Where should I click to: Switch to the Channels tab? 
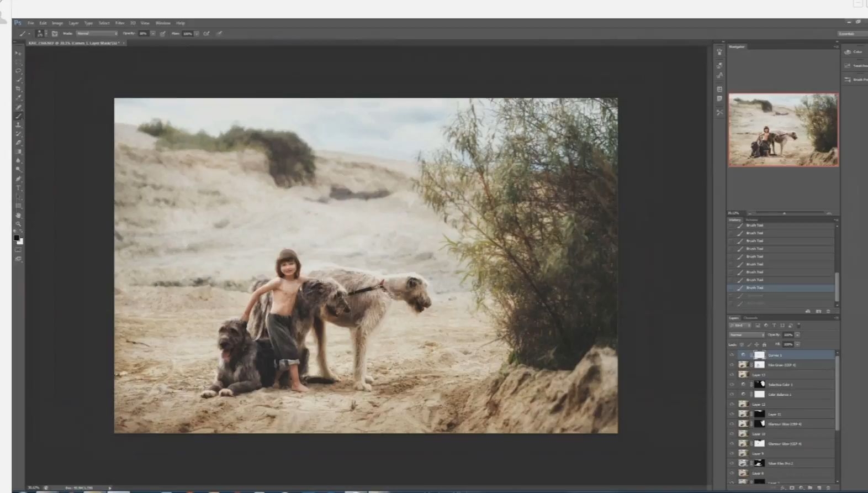point(750,318)
